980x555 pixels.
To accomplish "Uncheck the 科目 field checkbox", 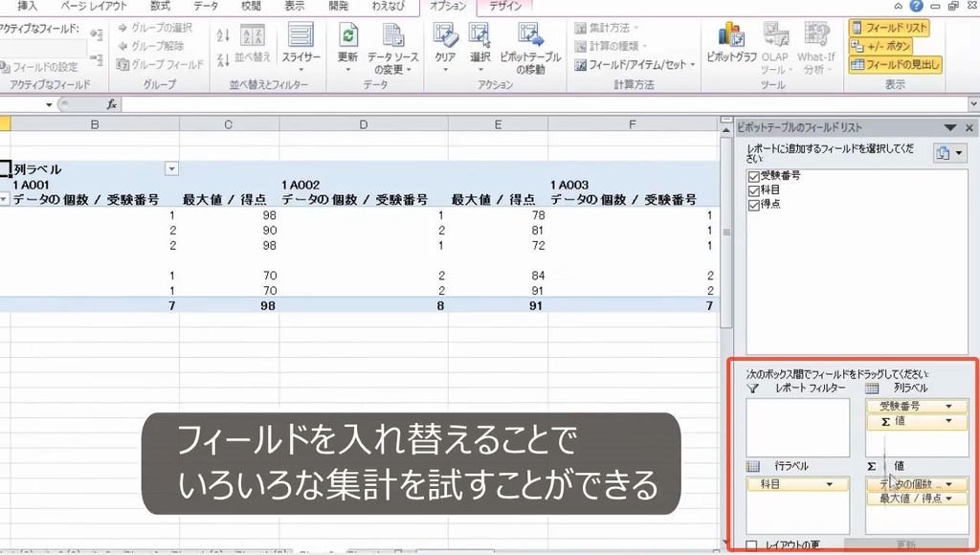I will [754, 190].
